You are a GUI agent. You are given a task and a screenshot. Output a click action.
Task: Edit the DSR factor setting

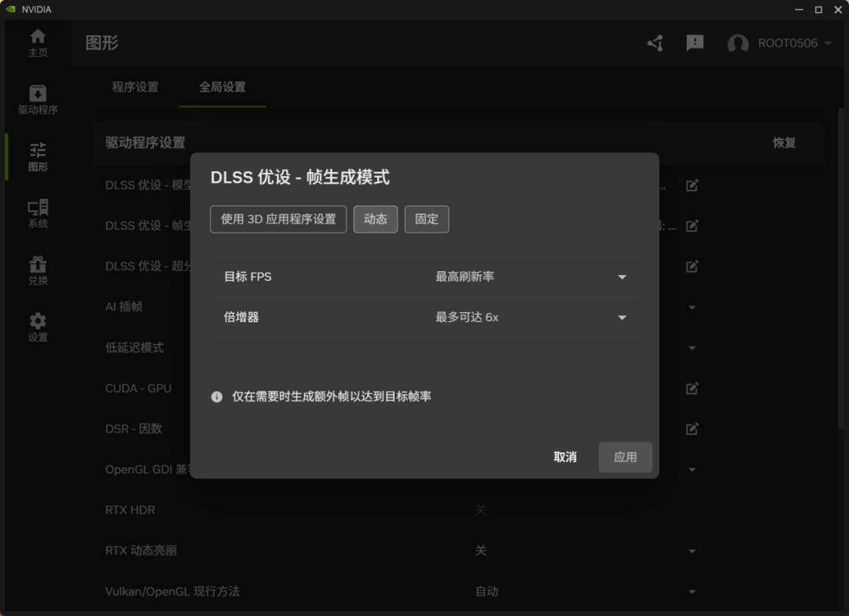[692, 429]
